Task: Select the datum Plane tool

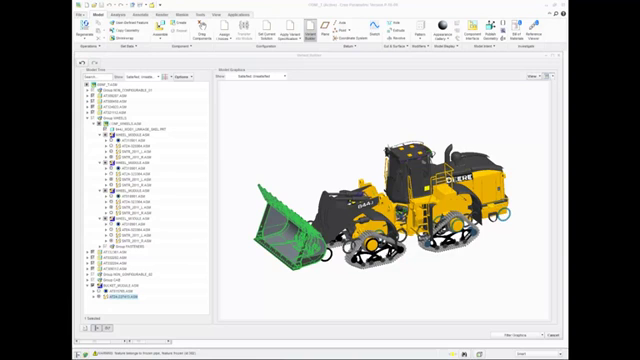Action: [325, 28]
